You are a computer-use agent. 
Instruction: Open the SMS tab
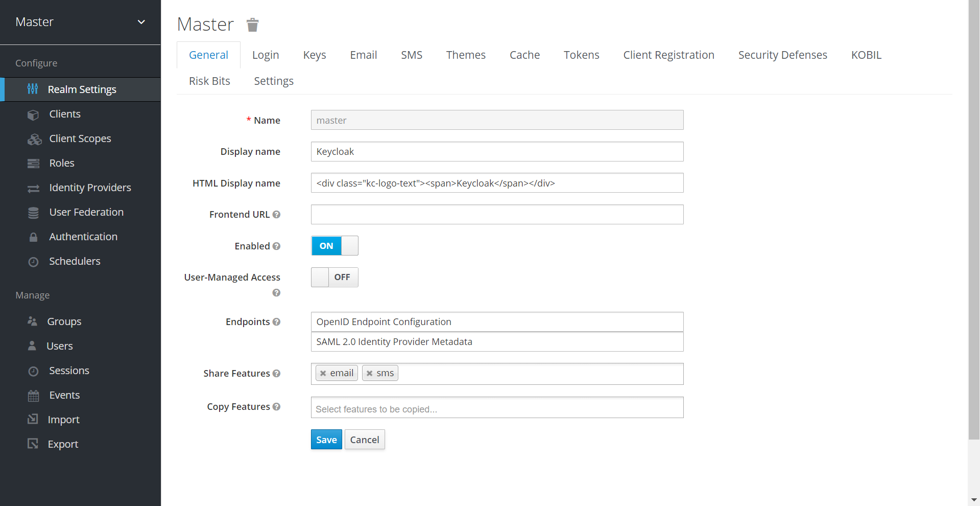coord(412,55)
